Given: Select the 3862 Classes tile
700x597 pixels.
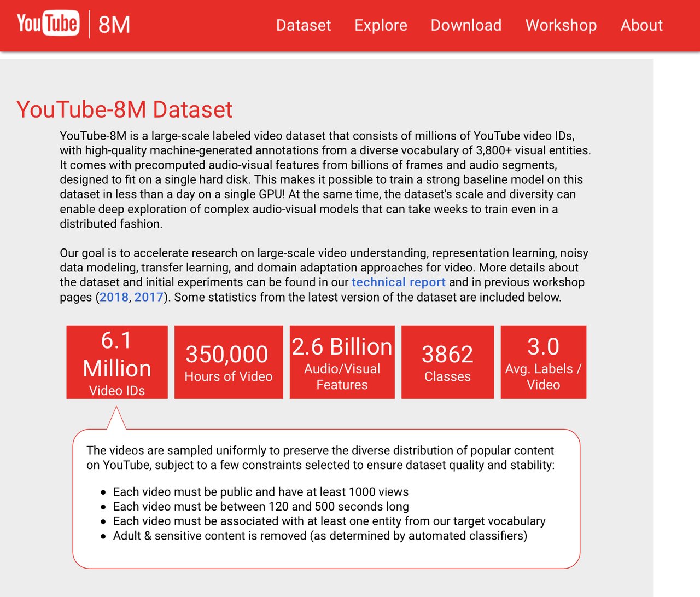Looking at the screenshot, I should 448,362.
